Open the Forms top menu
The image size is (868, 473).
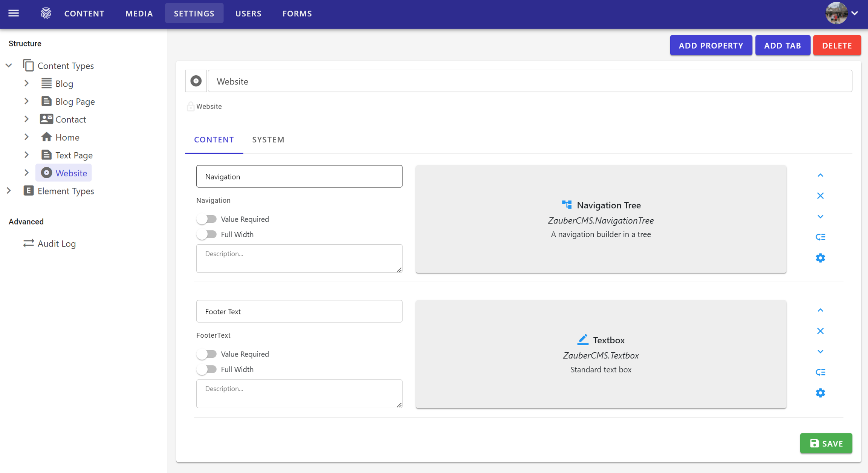(x=297, y=14)
